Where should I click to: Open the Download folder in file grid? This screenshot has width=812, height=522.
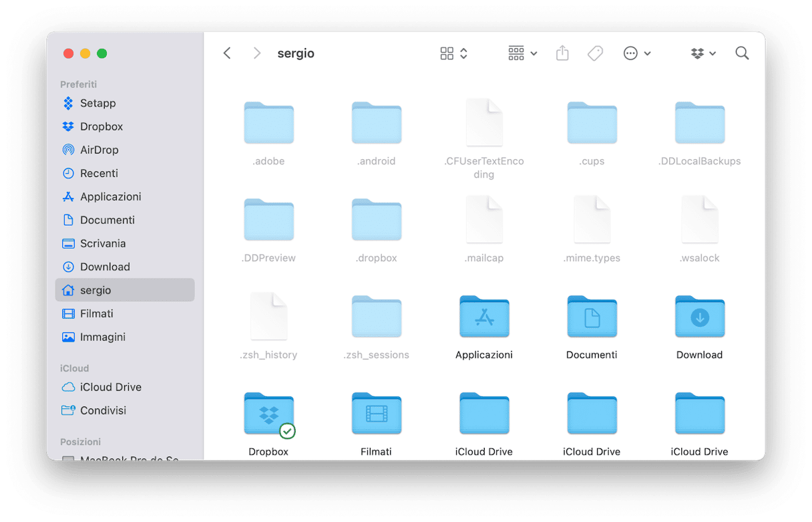coord(699,317)
